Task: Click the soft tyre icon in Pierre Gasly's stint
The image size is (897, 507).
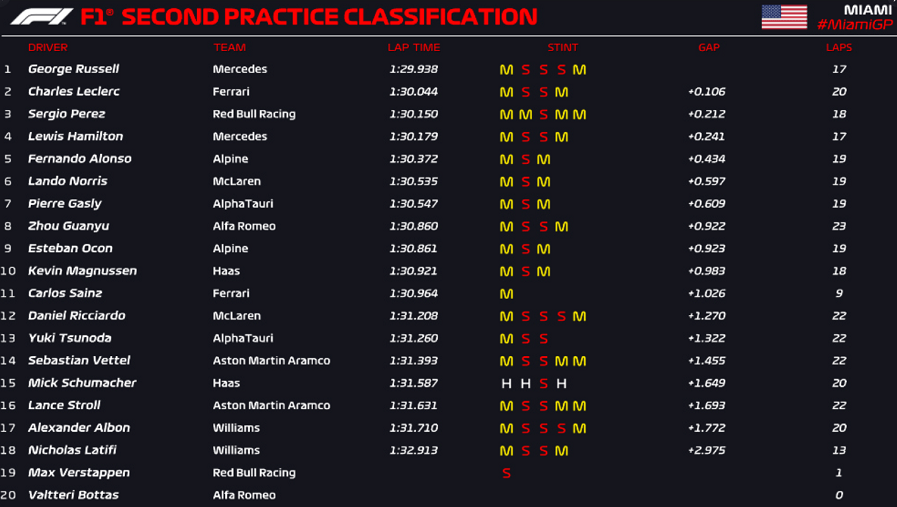Action: (525, 204)
